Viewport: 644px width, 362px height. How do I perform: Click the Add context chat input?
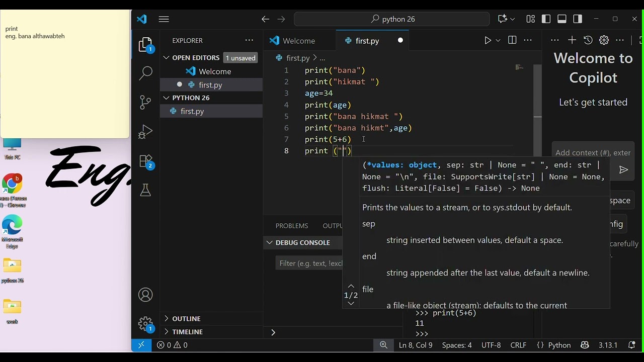(x=593, y=153)
